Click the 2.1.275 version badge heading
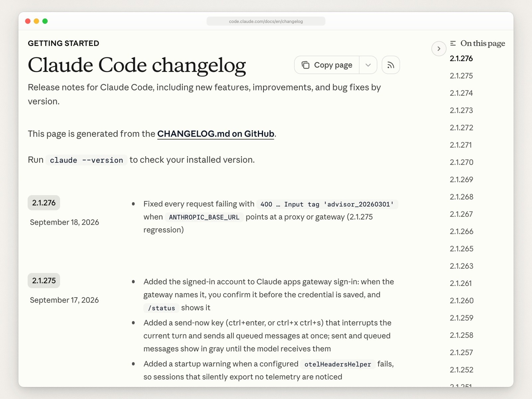This screenshot has height=399, width=532. (x=44, y=281)
